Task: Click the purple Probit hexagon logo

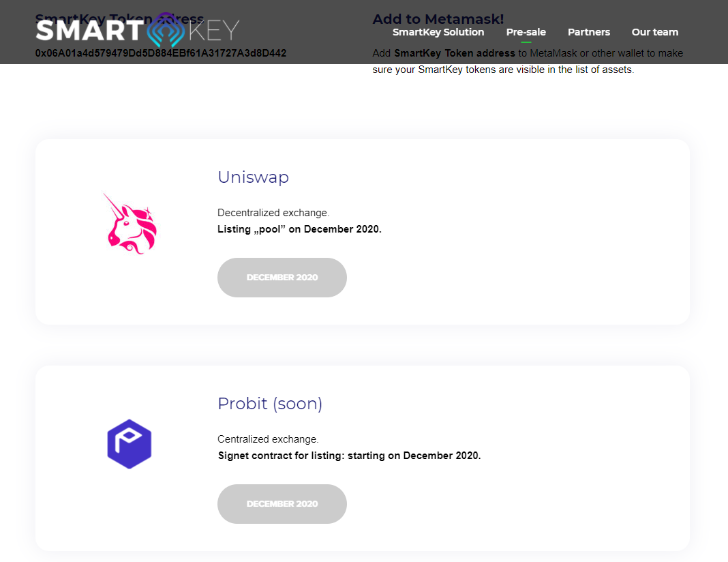Action: click(x=130, y=444)
